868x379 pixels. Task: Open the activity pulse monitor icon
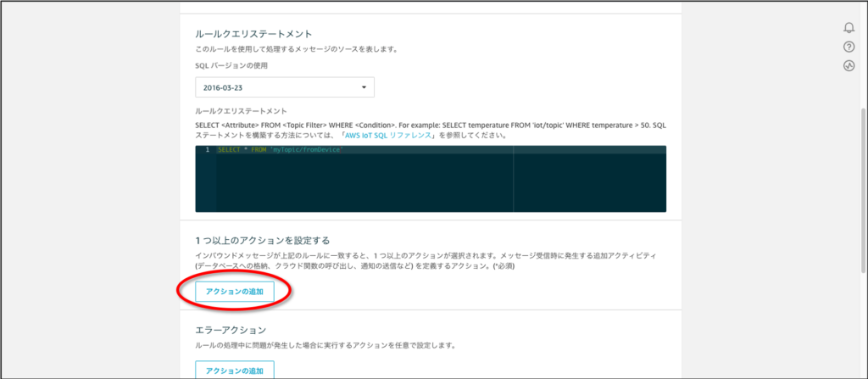pos(849,65)
